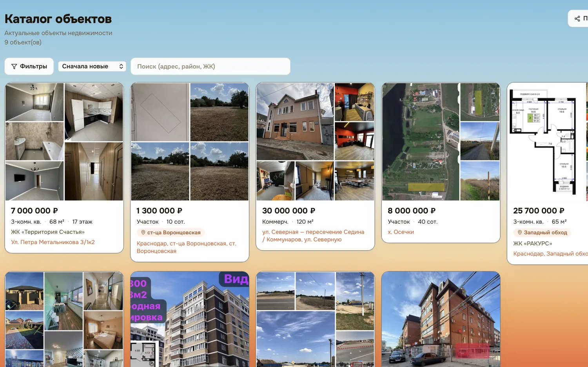Focus the Поиск (адрес, район, ЖК) search field
Viewport: 588px width, 367px height.
pyautogui.click(x=211, y=66)
